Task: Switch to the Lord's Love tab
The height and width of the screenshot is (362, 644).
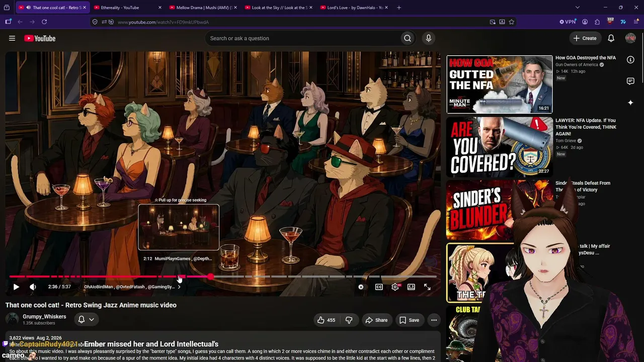Action: tap(354, 8)
